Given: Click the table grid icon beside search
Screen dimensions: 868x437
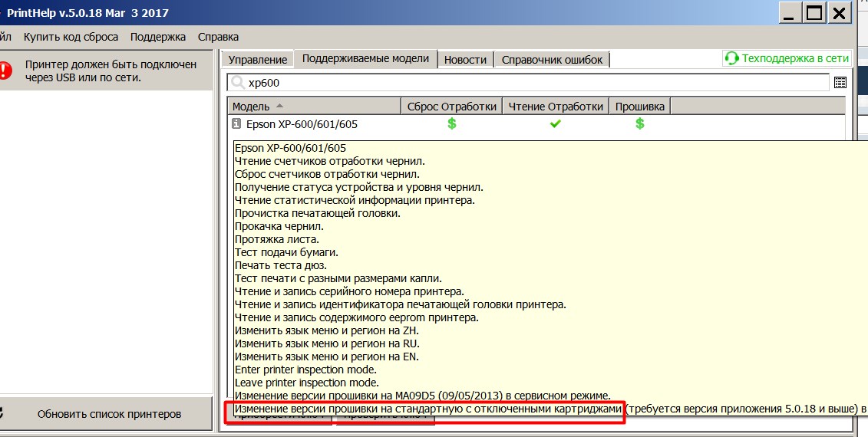Looking at the screenshot, I should coord(840,83).
